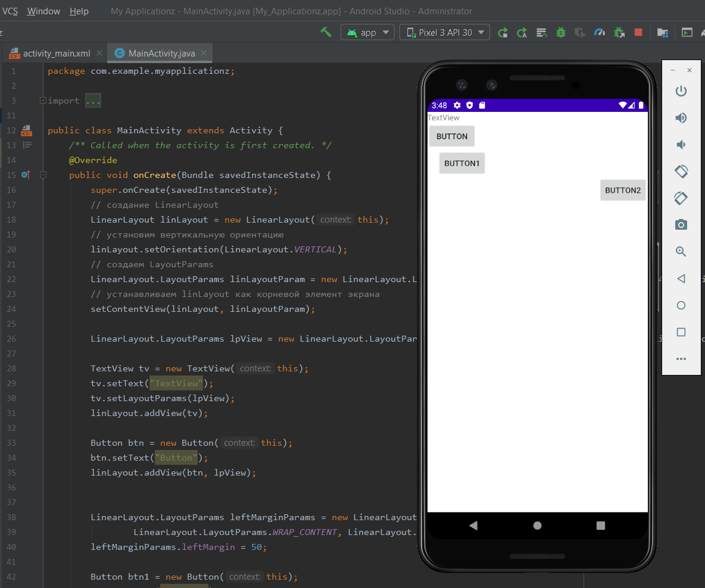This screenshot has width=705, height=588.
Task: Open the Window menu
Action: point(43,11)
